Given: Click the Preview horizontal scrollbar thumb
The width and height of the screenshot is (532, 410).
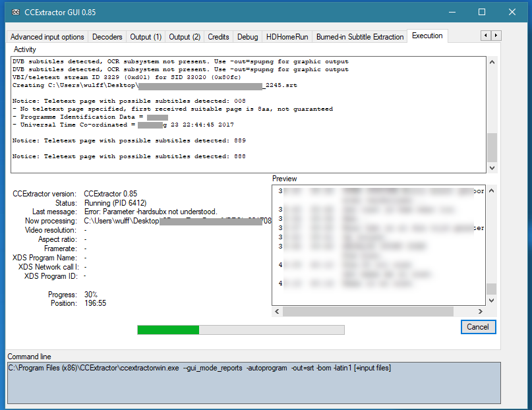Looking at the screenshot, I should (x=368, y=311).
